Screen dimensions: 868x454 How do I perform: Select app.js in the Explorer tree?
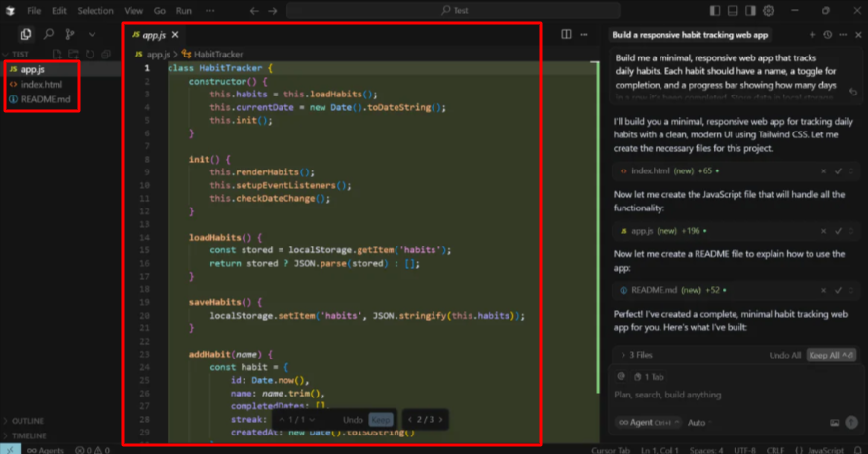click(x=33, y=69)
